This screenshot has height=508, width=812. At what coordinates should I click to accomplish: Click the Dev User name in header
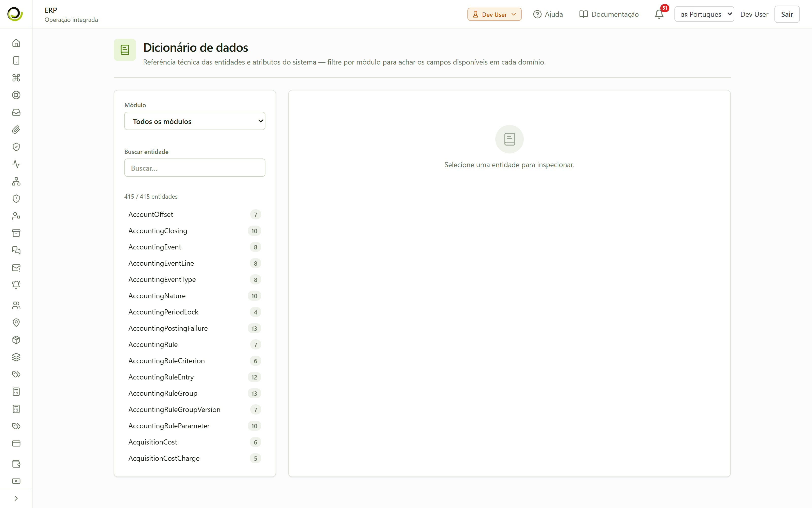[x=754, y=14]
